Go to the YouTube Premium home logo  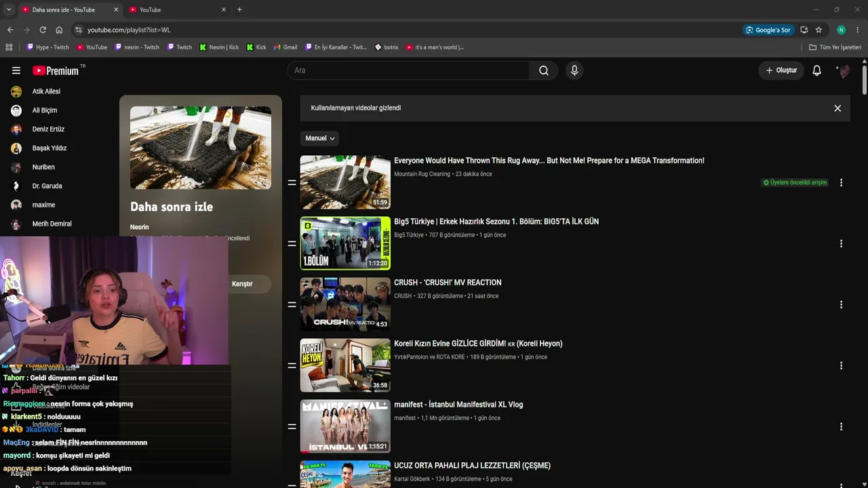(x=56, y=70)
